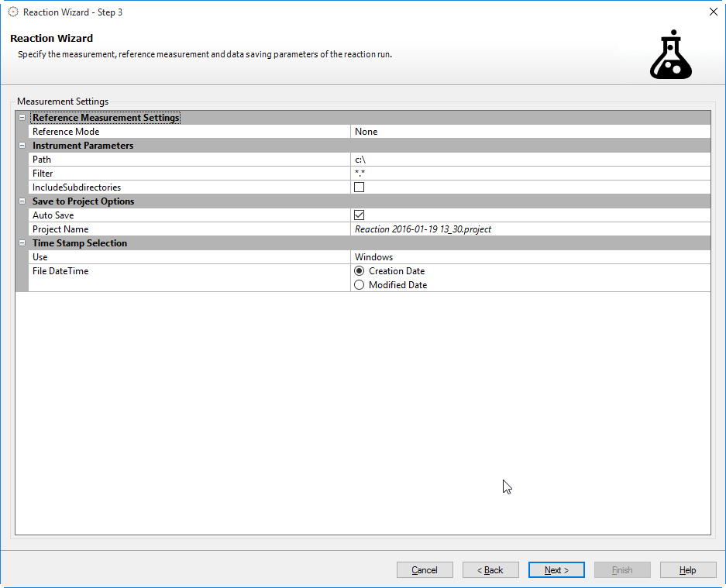Collapse the Save to Project Options section
The height and width of the screenshot is (588, 726).
22,201
